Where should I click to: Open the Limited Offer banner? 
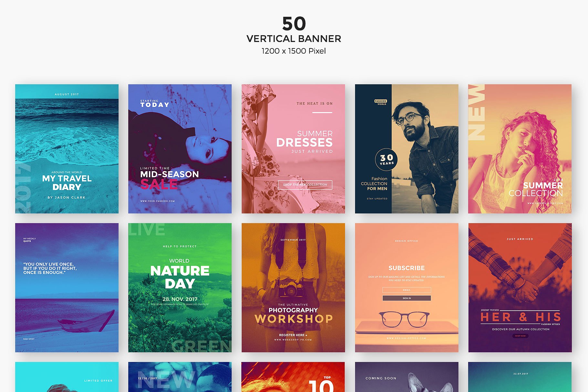click(67, 378)
